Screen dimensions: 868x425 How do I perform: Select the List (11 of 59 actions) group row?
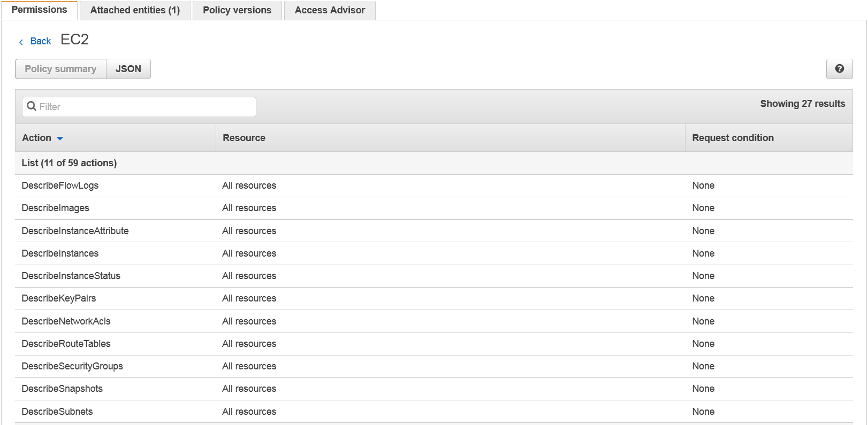coord(69,163)
